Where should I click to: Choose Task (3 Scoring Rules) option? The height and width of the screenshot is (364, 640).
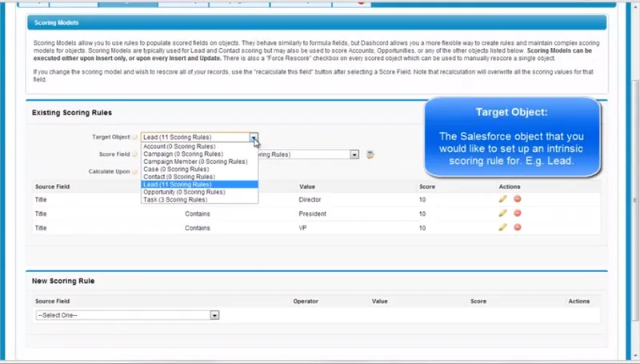(x=175, y=199)
